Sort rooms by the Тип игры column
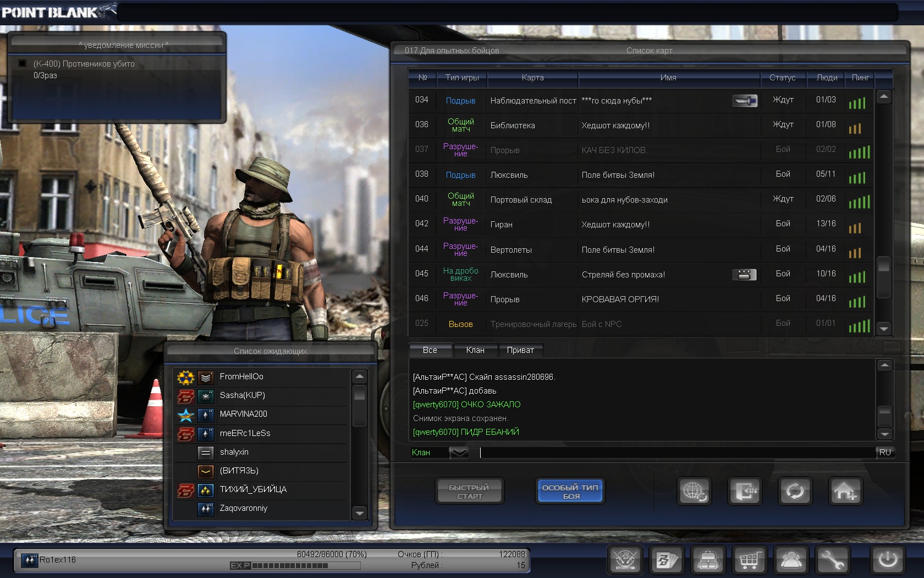This screenshot has height=578, width=924. (x=462, y=78)
